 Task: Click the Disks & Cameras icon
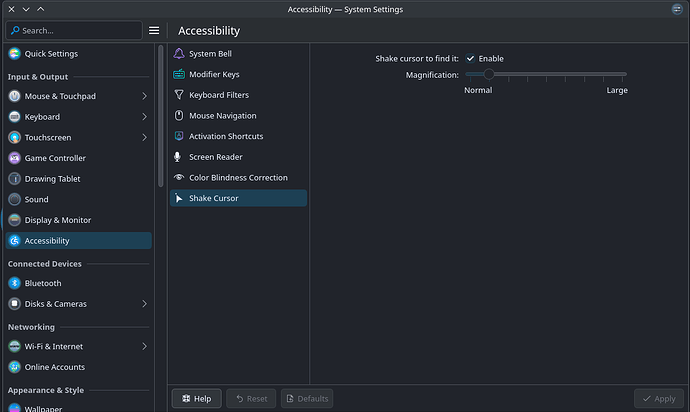(x=15, y=304)
